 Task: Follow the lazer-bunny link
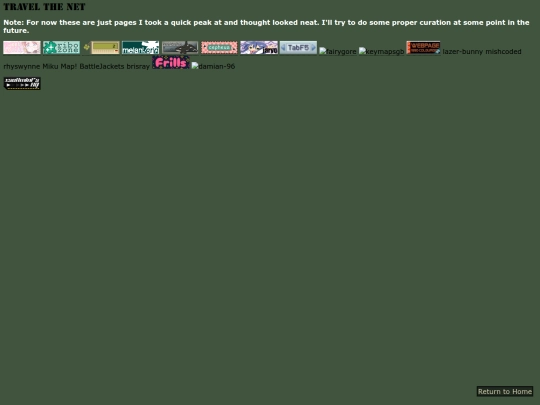pos(463,52)
